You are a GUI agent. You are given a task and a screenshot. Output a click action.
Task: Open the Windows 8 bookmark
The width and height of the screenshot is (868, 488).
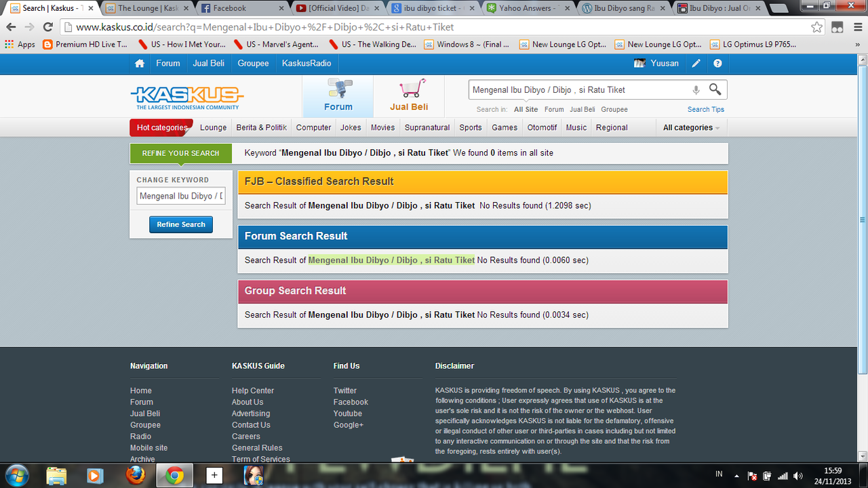click(x=467, y=44)
